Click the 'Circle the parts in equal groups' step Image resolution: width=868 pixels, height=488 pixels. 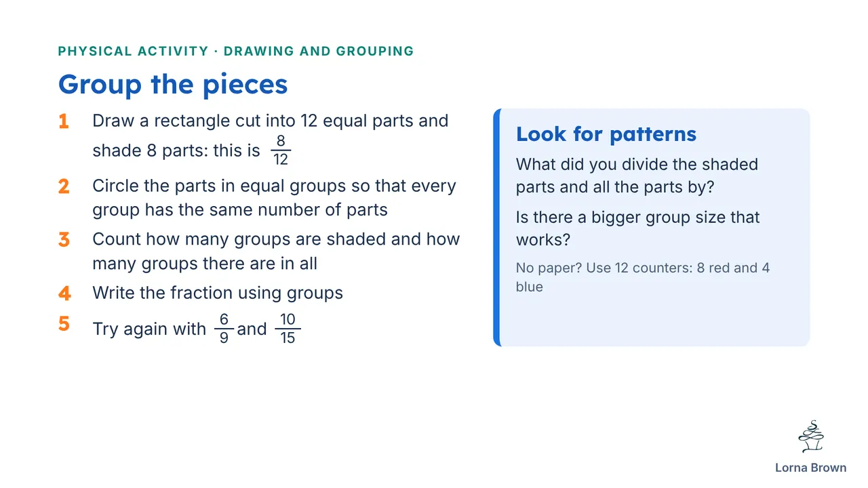(x=274, y=198)
